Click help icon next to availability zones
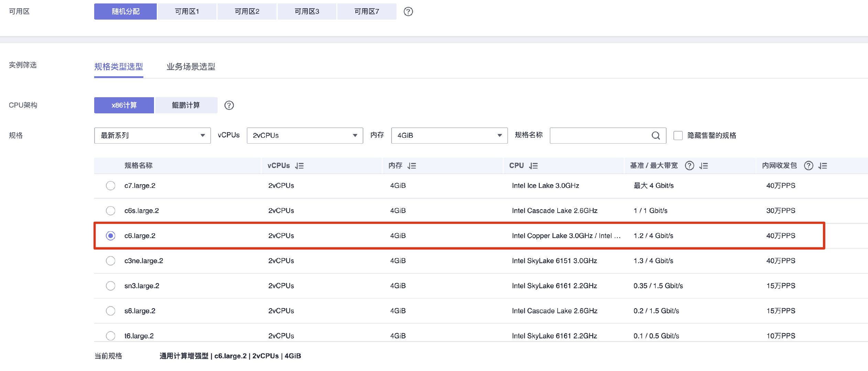868x371 pixels. click(x=408, y=12)
